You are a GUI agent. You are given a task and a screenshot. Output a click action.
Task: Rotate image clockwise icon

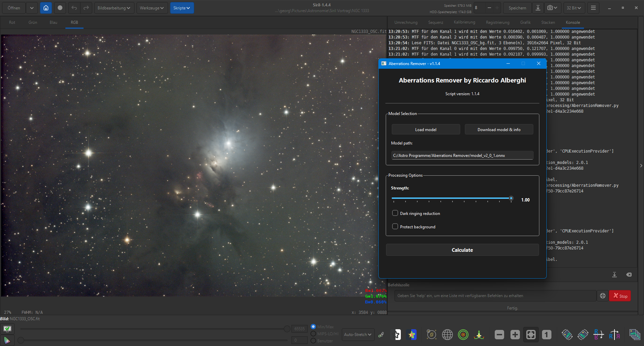coord(583,335)
